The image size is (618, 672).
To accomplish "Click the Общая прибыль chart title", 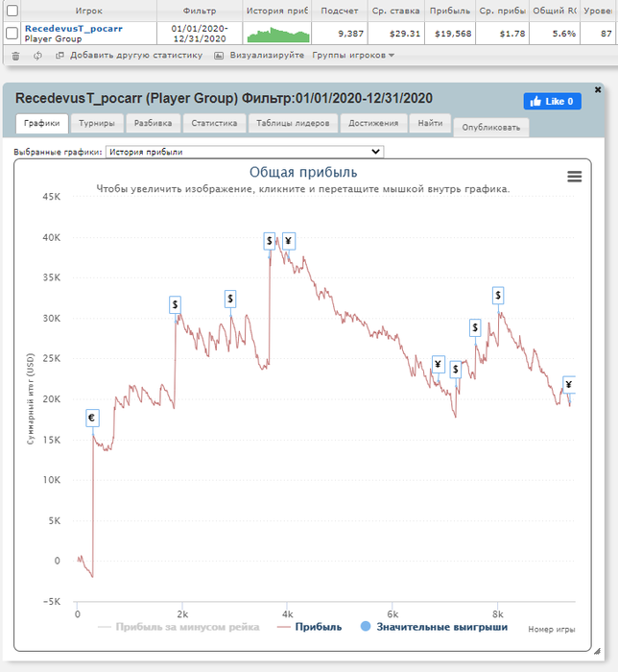I will [303, 172].
